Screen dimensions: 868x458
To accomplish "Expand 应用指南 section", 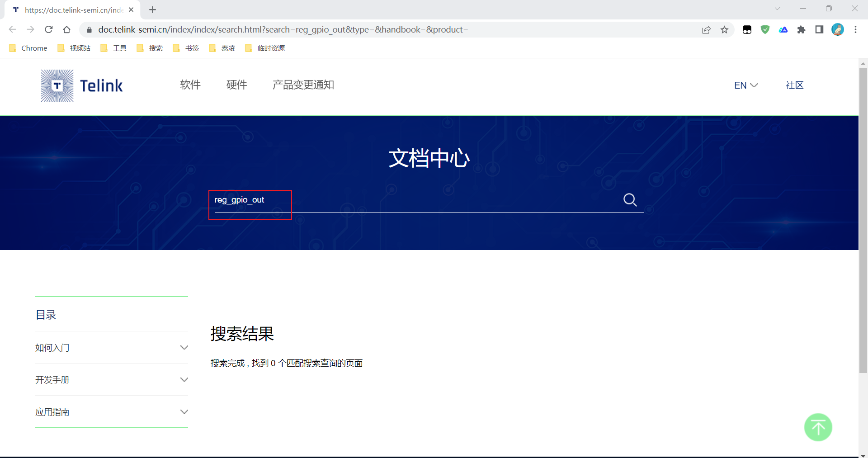I will [x=112, y=411].
